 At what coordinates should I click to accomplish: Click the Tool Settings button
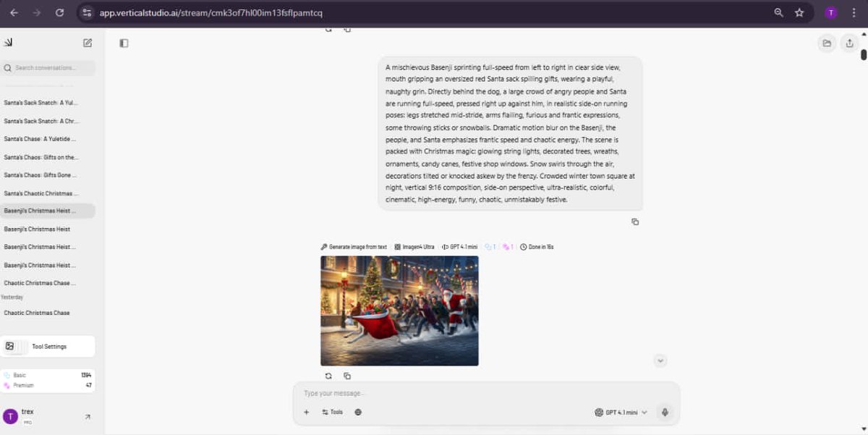pyautogui.click(x=48, y=346)
